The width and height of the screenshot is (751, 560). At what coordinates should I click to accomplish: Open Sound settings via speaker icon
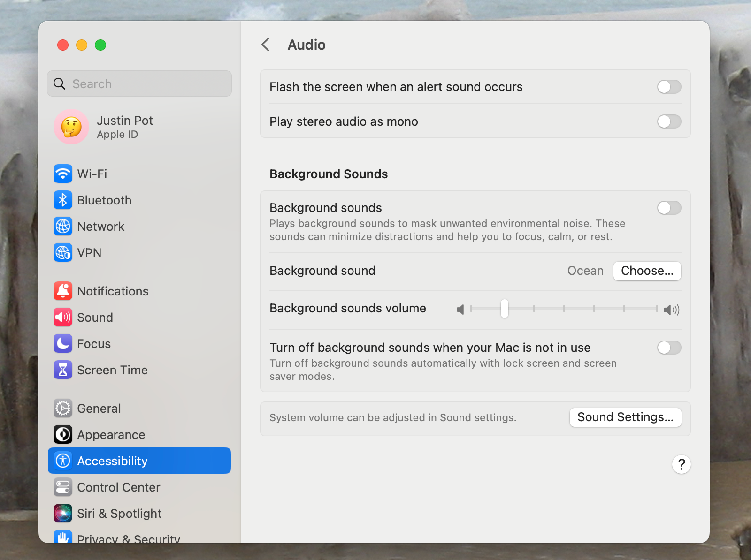click(63, 318)
